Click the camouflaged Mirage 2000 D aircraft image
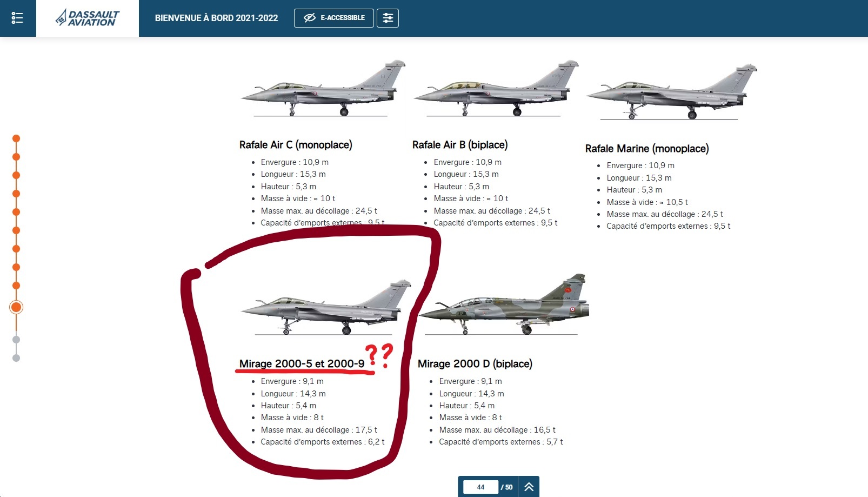Screen dimensions: 868x497 pyautogui.click(x=504, y=304)
